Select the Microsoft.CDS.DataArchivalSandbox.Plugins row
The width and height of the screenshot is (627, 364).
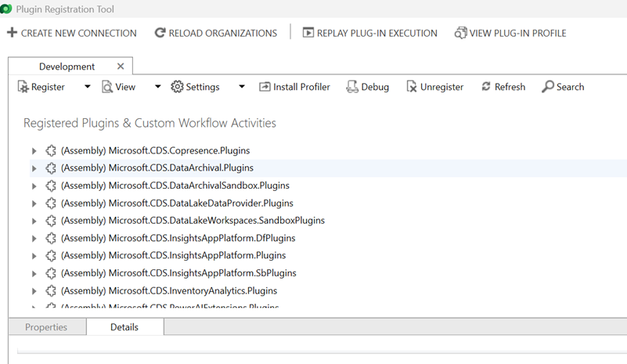click(175, 186)
